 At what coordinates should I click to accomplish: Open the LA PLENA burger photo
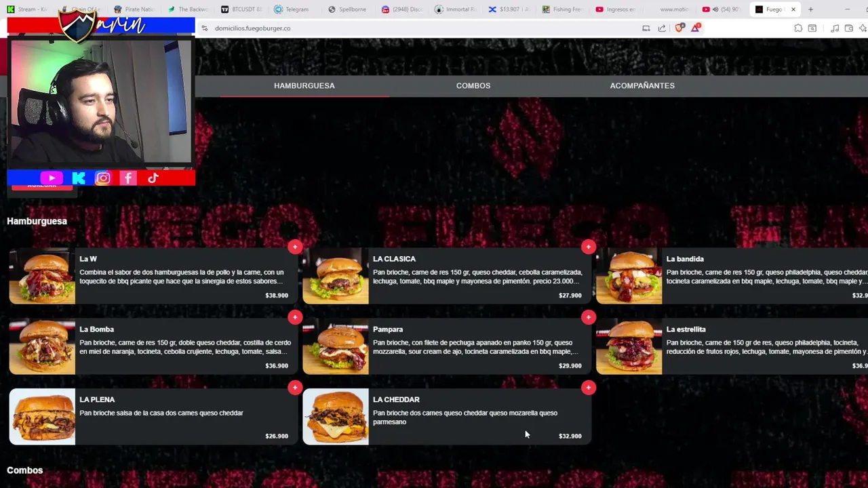point(42,417)
